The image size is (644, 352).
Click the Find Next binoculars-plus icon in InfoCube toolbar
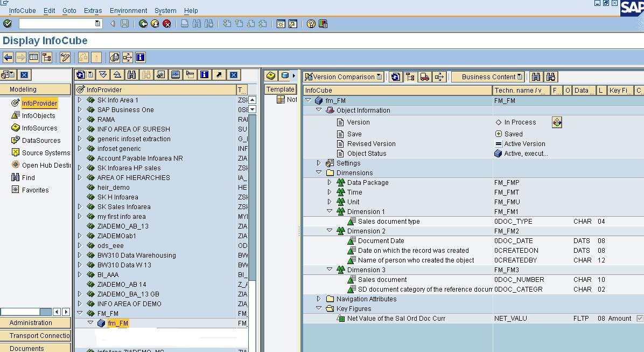551,77
